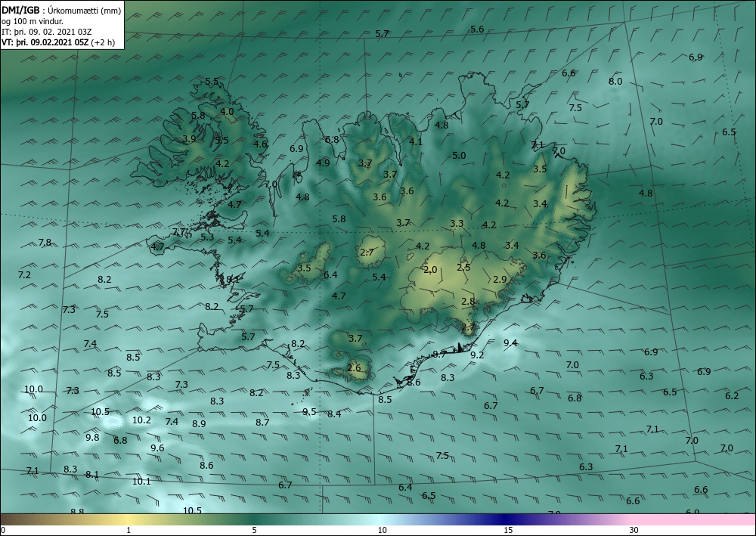Click the '2.0' value on the glacier
756x536 pixels.
coord(430,269)
